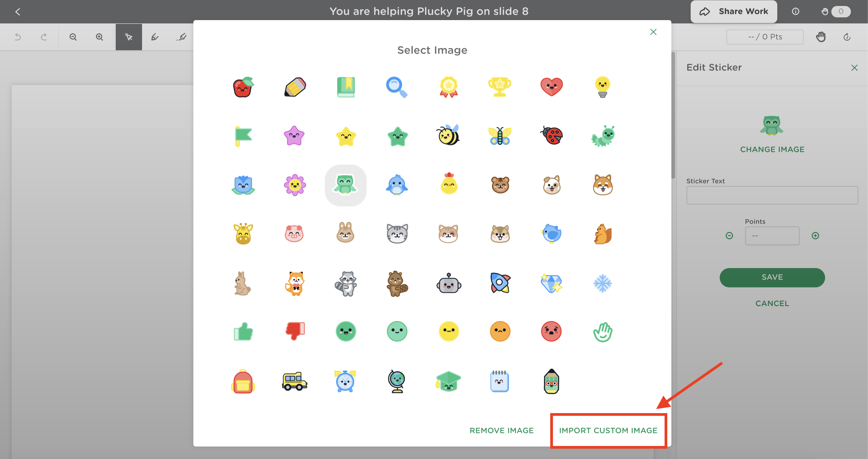Select the green thumbs up sticker
Screen dimensions: 868x459
pos(243,332)
